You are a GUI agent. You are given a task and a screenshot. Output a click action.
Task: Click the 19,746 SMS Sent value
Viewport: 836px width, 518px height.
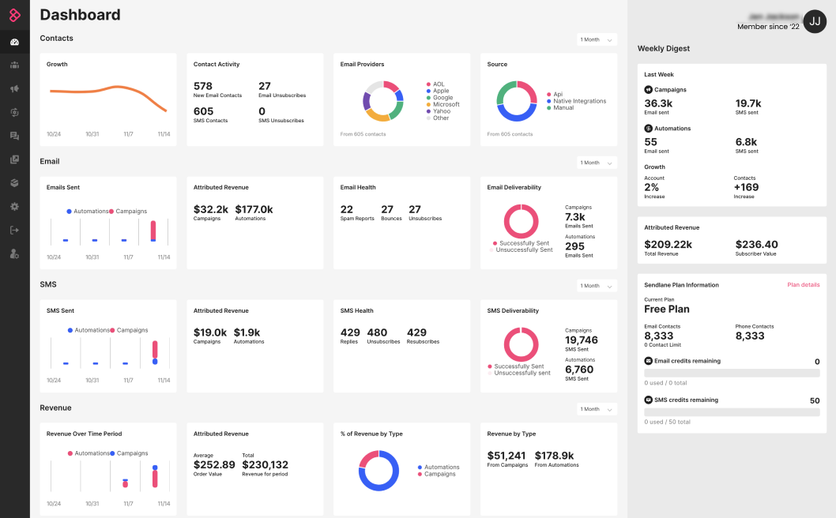(581, 340)
